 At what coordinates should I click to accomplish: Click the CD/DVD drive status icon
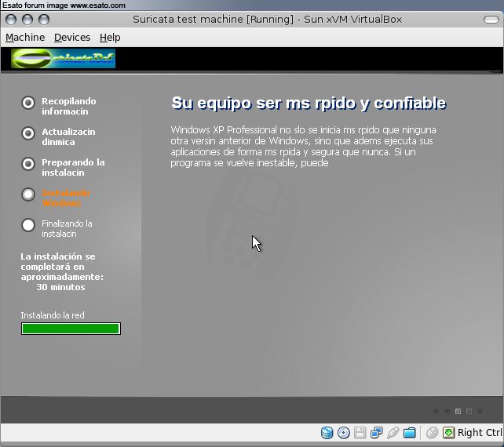point(343,433)
